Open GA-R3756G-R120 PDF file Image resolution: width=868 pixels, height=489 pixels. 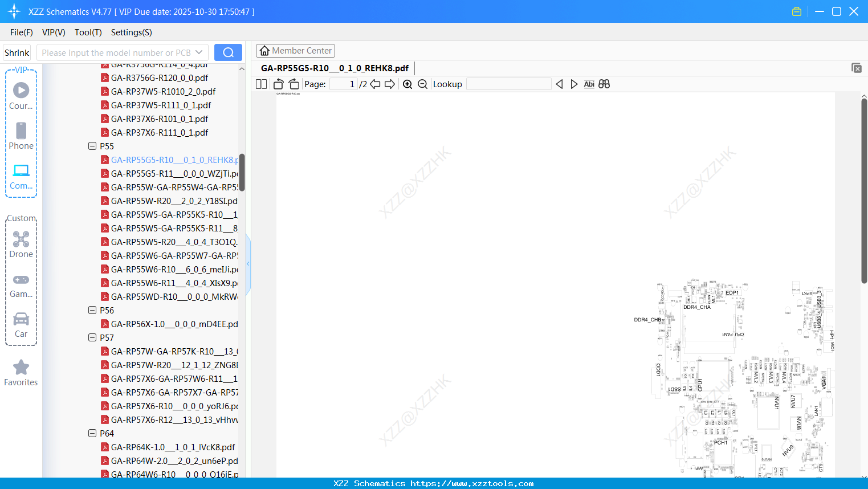pos(160,78)
